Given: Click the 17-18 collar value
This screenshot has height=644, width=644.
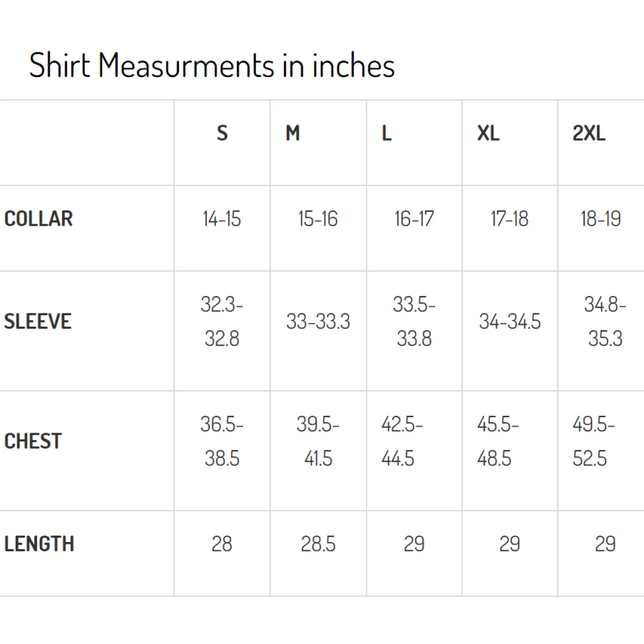Looking at the screenshot, I should [510, 218].
